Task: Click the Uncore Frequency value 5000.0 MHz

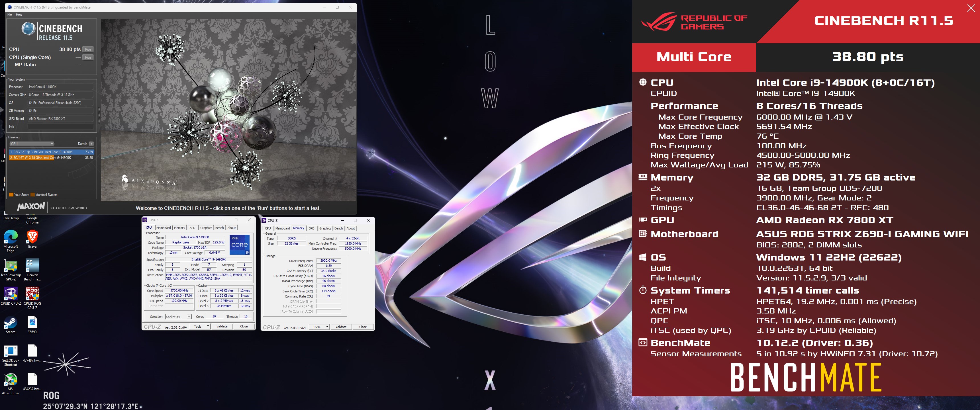Action: coord(353,249)
